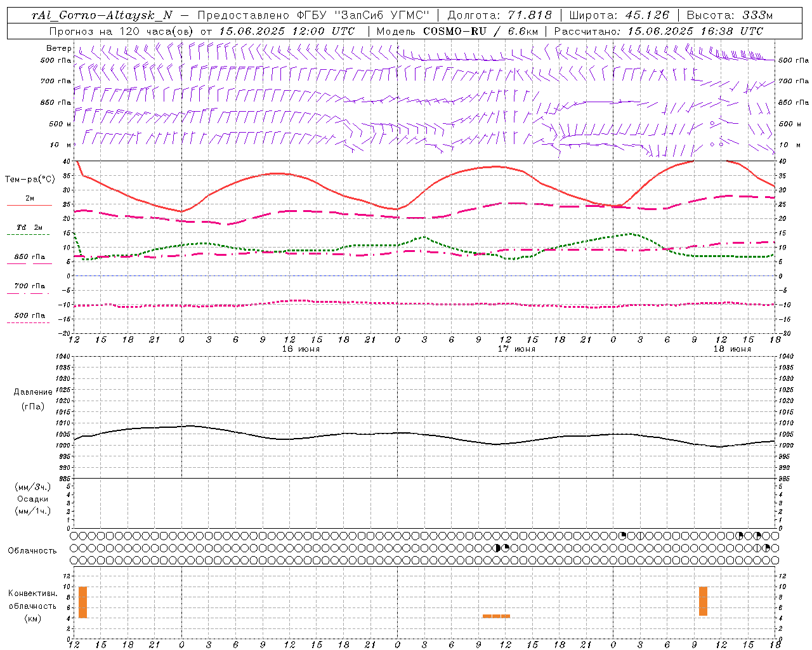Click the Долгота: 71.818 value
Viewport: 812px width, 650px height.
tap(500, 15)
